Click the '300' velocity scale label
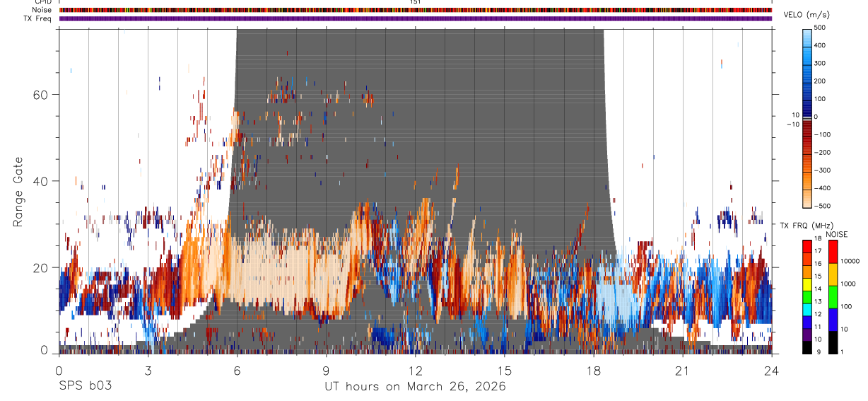 (x=821, y=63)
